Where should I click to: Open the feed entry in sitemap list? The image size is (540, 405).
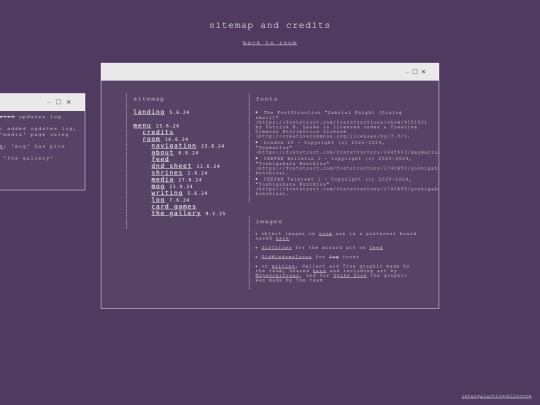tap(160, 159)
